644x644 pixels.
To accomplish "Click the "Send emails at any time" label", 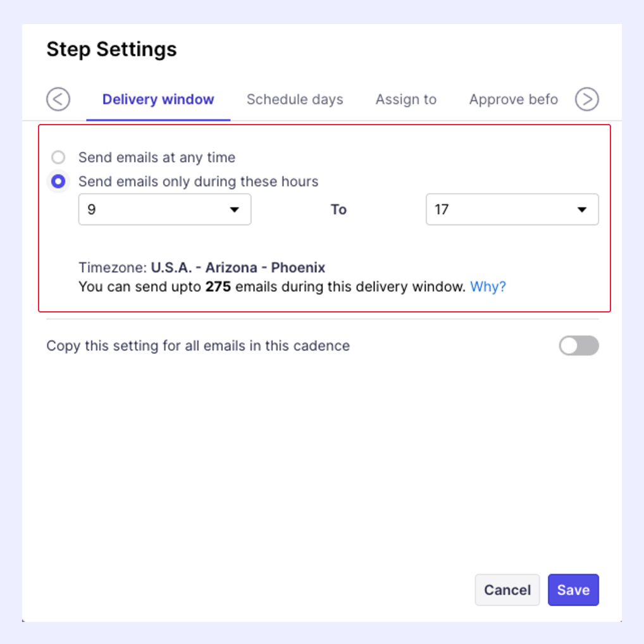I will pyautogui.click(x=157, y=158).
